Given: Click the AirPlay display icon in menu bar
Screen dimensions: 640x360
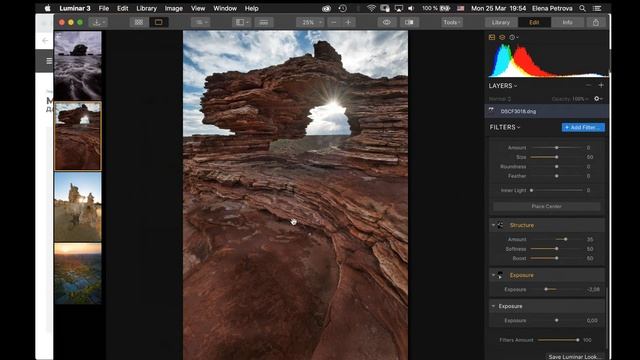Looking at the screenshot, I should (x=399, y=8).
